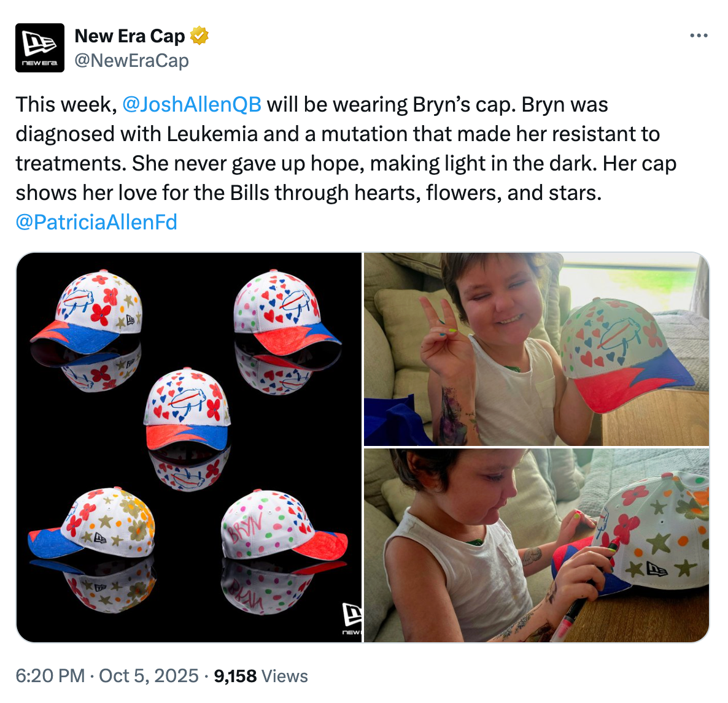Open the New Era Cap profile avatar
Screen dimensions: 728x703
pos(40,48)
